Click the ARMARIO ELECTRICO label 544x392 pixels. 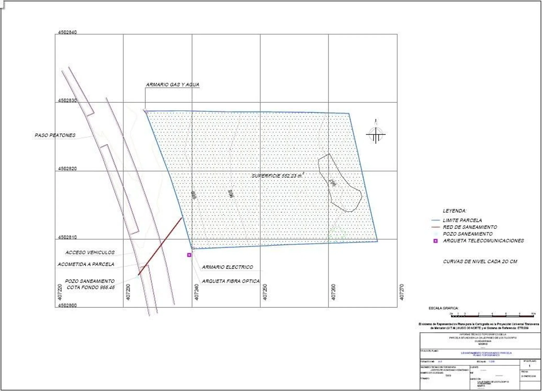pyautogui.click(x=227, y=267)
